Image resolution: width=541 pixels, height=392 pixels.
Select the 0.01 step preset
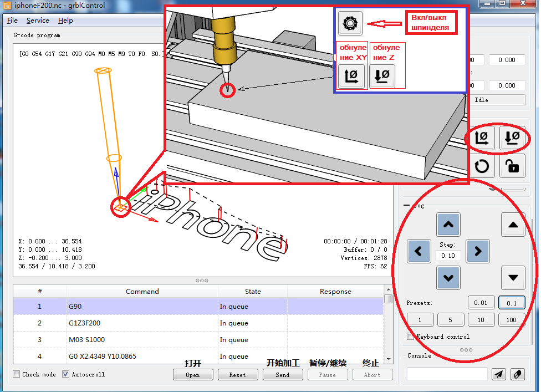click(x=481, y=303)
